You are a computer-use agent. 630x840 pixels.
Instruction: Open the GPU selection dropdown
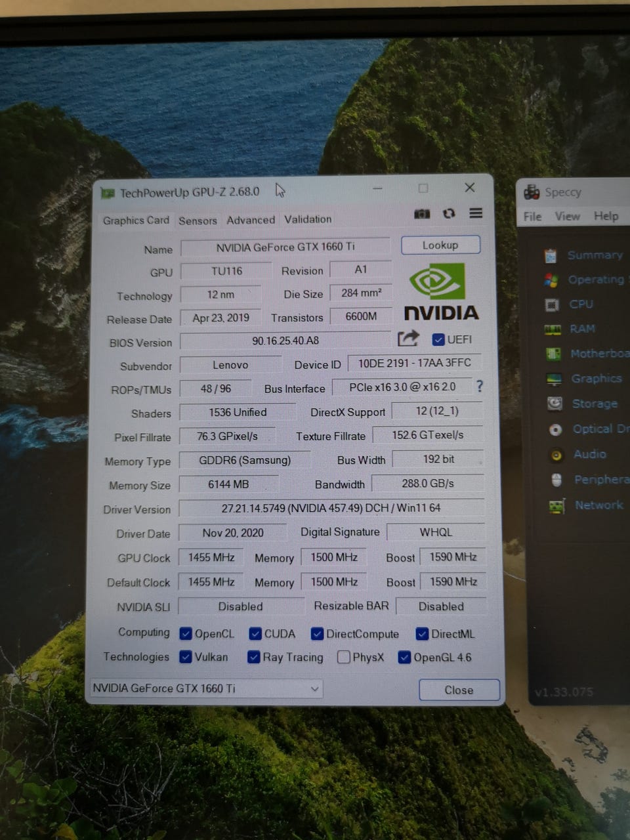click(x=205, y=688)
